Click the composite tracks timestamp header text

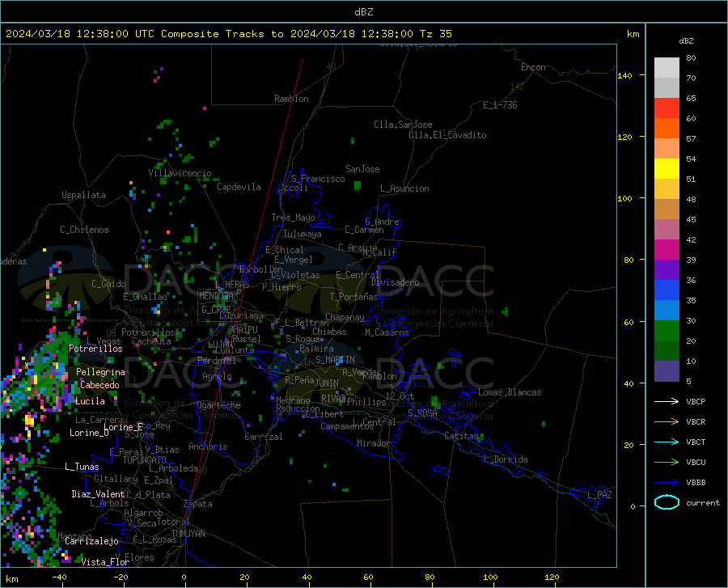point(228,34)
